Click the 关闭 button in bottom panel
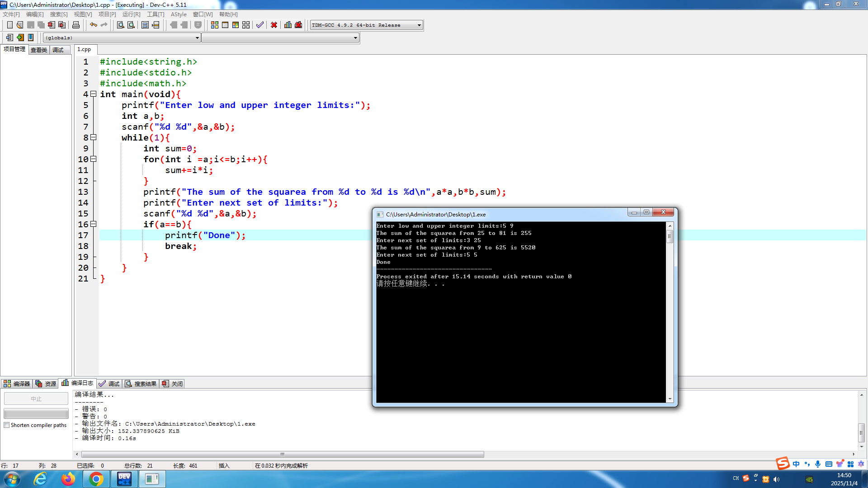 [173, 384]
